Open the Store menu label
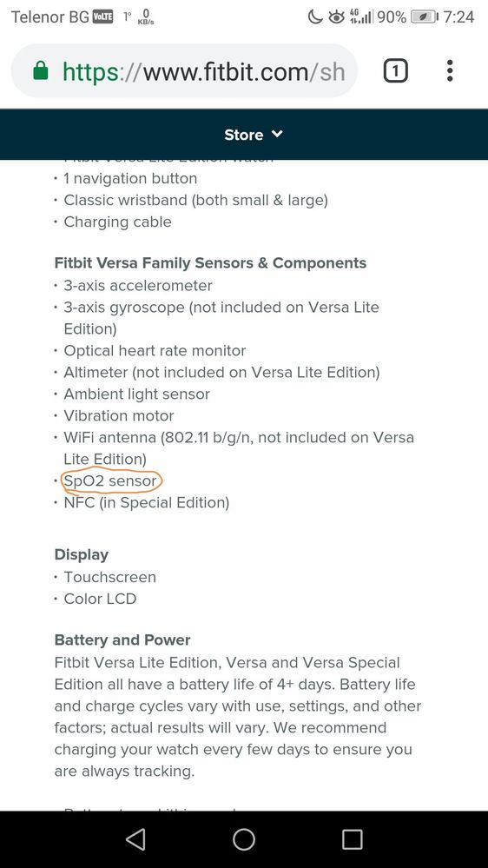The height and width of the screenshot is (868, 488). [243, 135]
